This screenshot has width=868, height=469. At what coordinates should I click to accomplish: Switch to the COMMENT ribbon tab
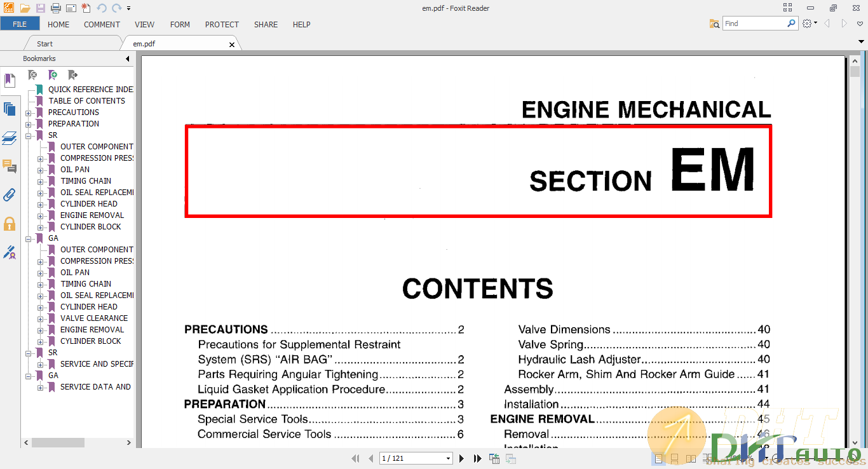pyautogui.click(x=102, y=24)
